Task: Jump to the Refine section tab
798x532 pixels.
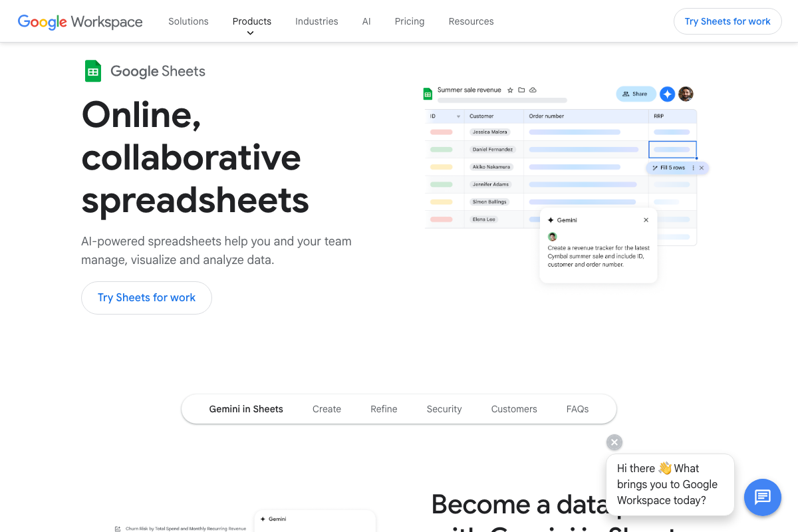Action: [x=384, y=409]
